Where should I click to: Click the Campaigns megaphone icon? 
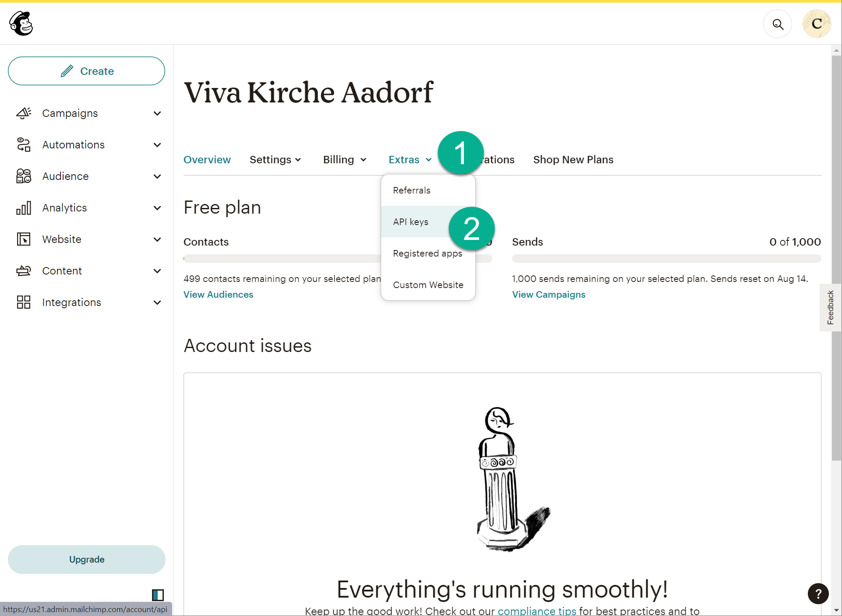(x=24, y=113)
